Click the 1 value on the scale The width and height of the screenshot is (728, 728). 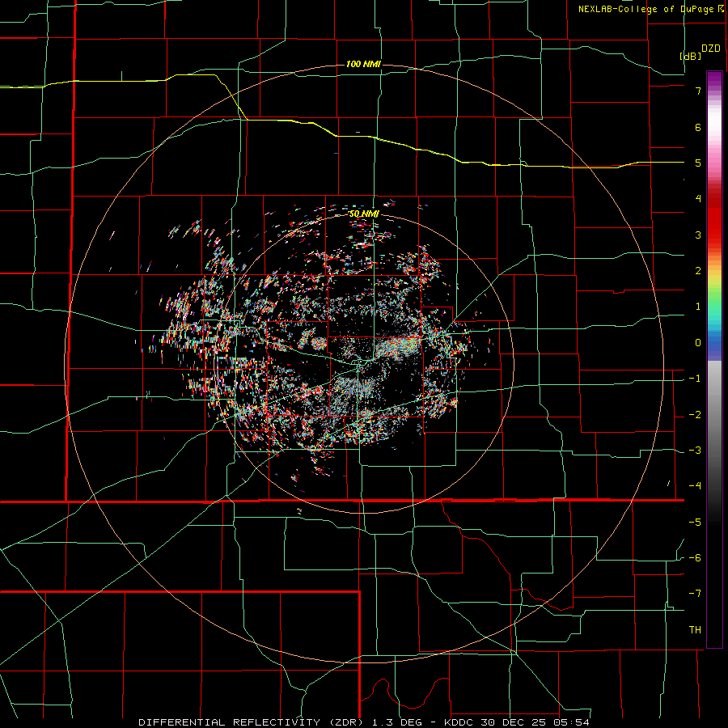pos(698,307)
